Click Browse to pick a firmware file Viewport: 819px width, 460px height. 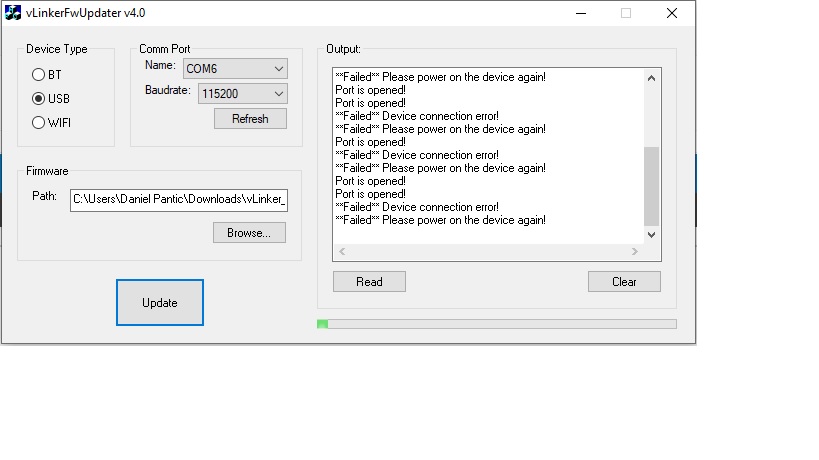coord(249,232)
